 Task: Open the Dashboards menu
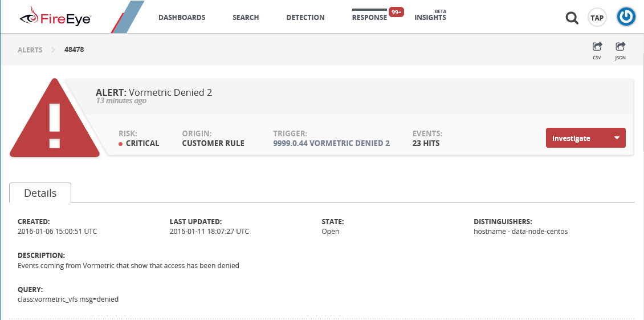click(x=182, y=18)
